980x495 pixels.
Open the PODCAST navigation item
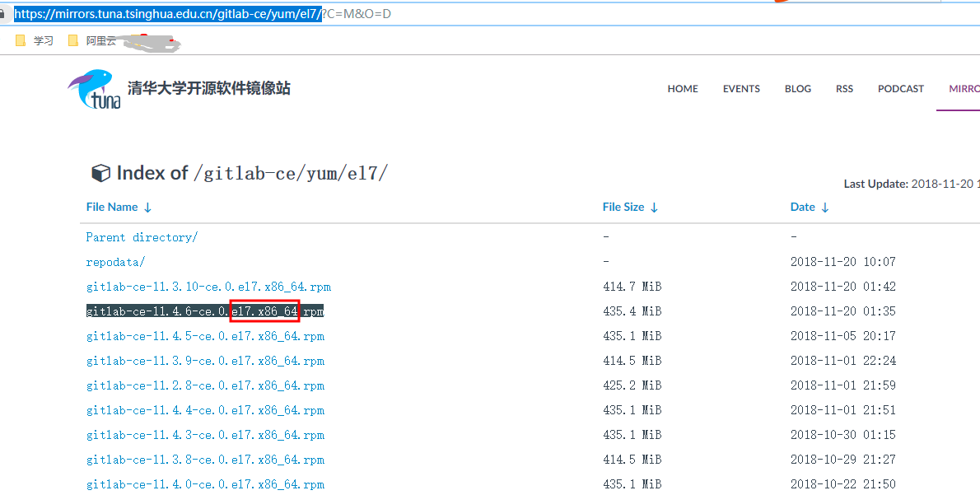click(901, 89)
